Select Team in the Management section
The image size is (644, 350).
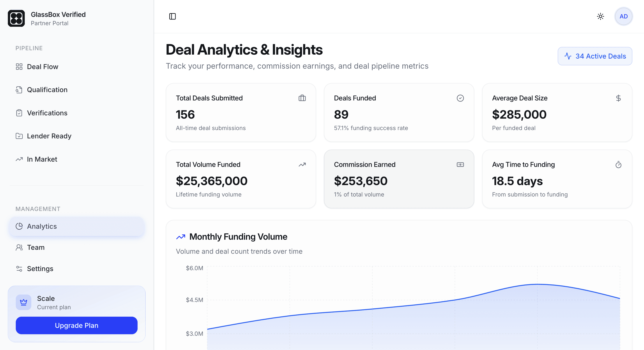36,247
